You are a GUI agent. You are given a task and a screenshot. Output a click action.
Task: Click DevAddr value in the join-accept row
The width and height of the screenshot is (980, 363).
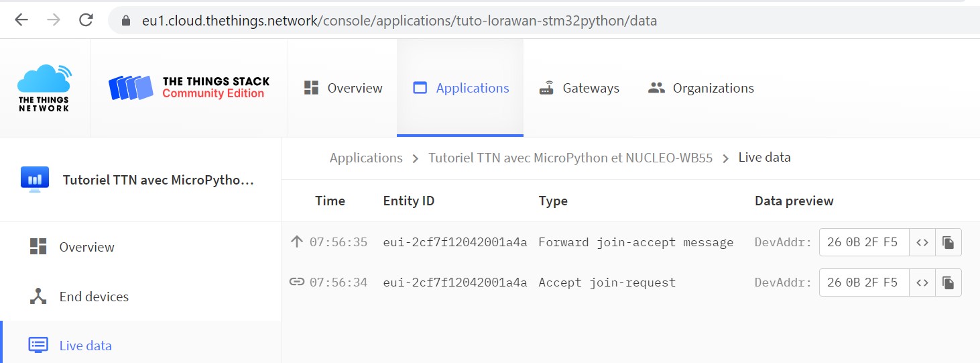[x=863, y=242]
